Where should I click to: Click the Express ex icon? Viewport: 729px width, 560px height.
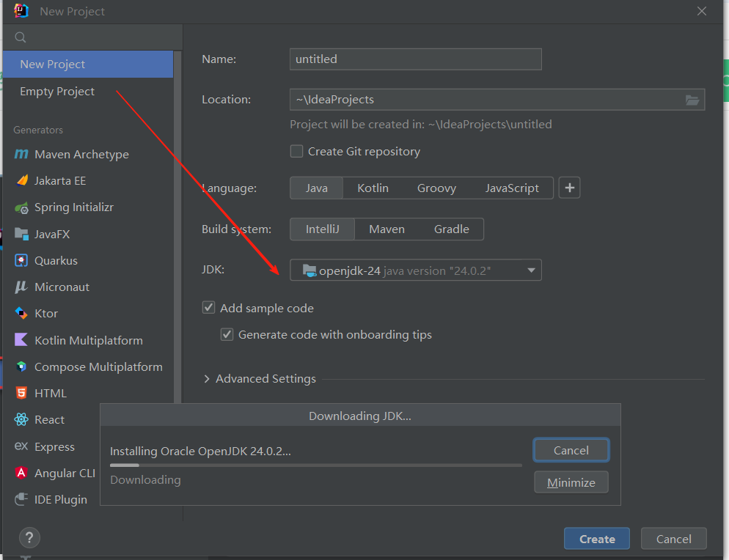click(21, 446)
